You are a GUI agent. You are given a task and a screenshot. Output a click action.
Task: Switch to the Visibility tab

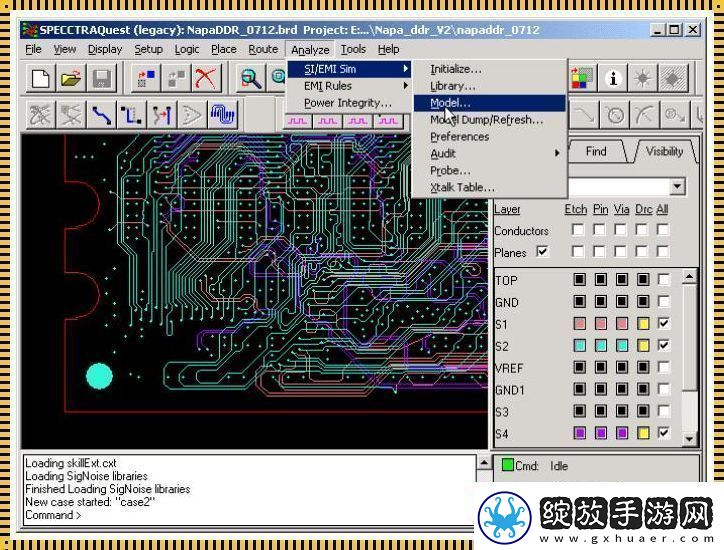point(664,151)
